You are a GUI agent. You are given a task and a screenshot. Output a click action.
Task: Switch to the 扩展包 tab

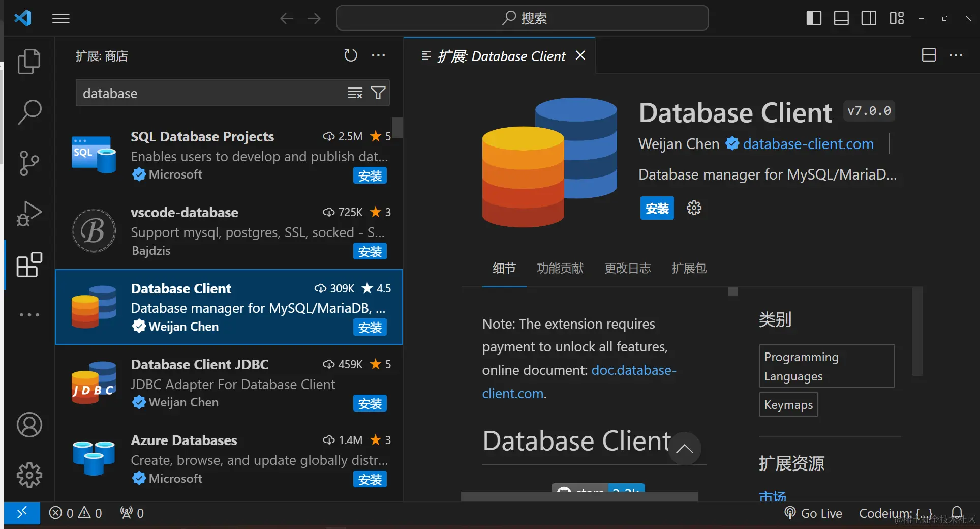coord(689,268)
